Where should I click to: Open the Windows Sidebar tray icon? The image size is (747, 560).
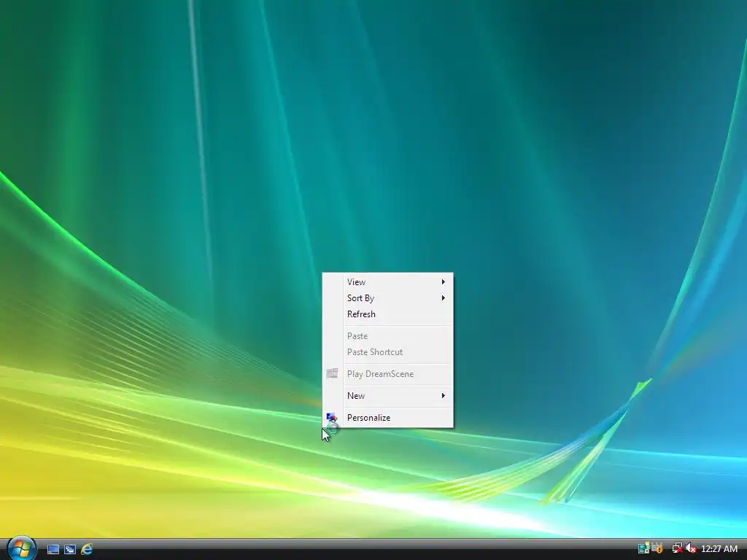click(x=643, y=548)
